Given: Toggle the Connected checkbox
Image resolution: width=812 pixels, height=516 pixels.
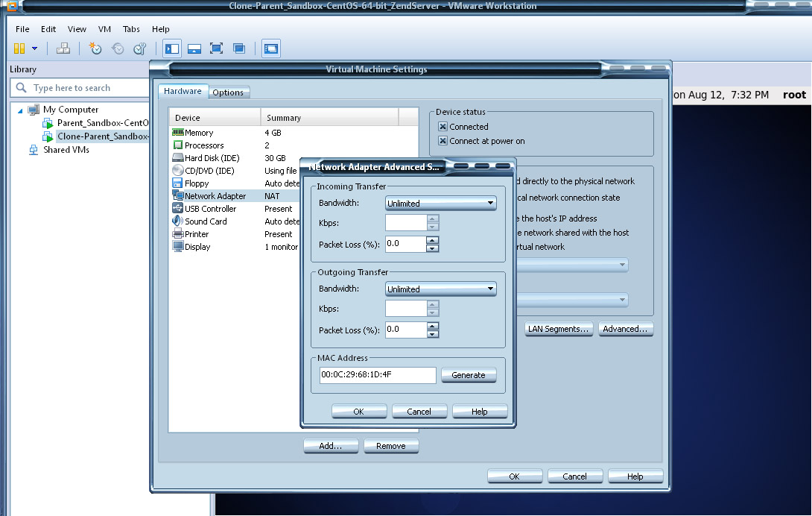Looking at the screenshot, I should point(443,127).
